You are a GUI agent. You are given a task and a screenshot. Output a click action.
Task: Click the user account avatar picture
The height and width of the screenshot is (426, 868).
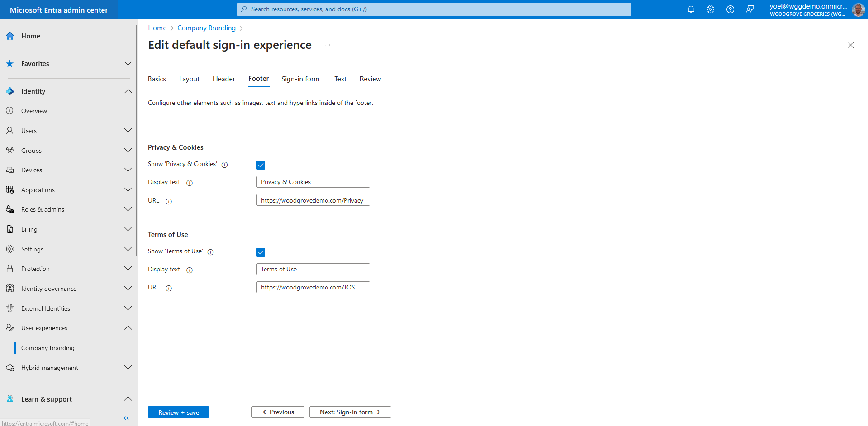[858, 9]
